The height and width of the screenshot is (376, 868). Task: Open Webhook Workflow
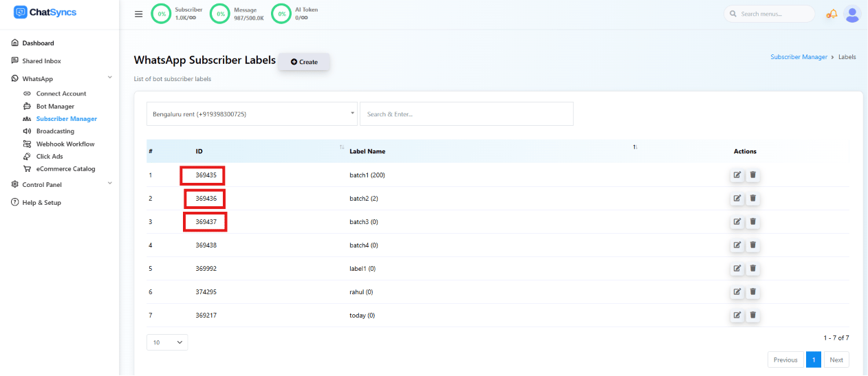65,144
